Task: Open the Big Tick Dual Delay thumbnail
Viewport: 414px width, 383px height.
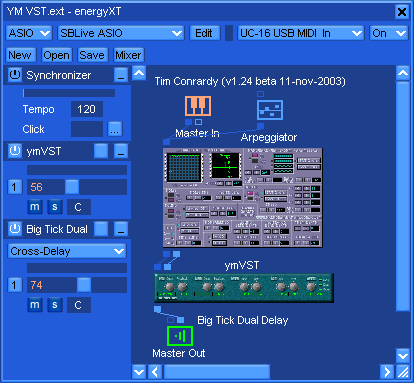Action: point(244,288)
